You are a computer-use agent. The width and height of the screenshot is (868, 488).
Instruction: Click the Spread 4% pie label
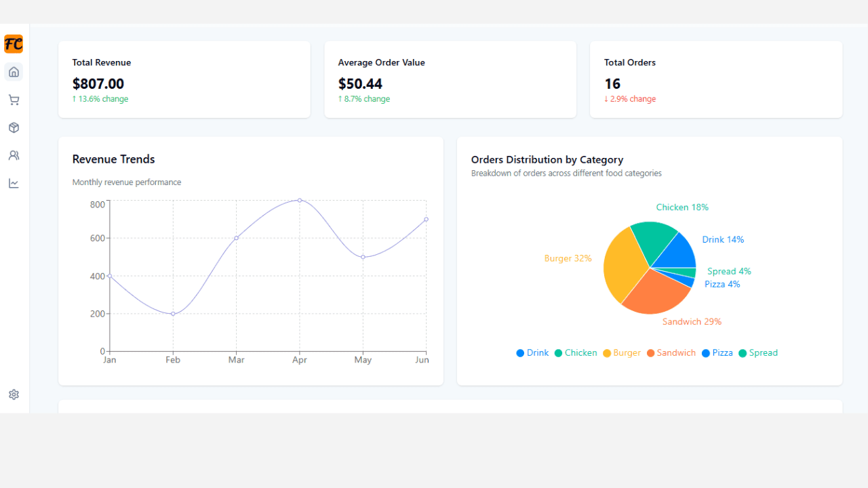(729, 271)
